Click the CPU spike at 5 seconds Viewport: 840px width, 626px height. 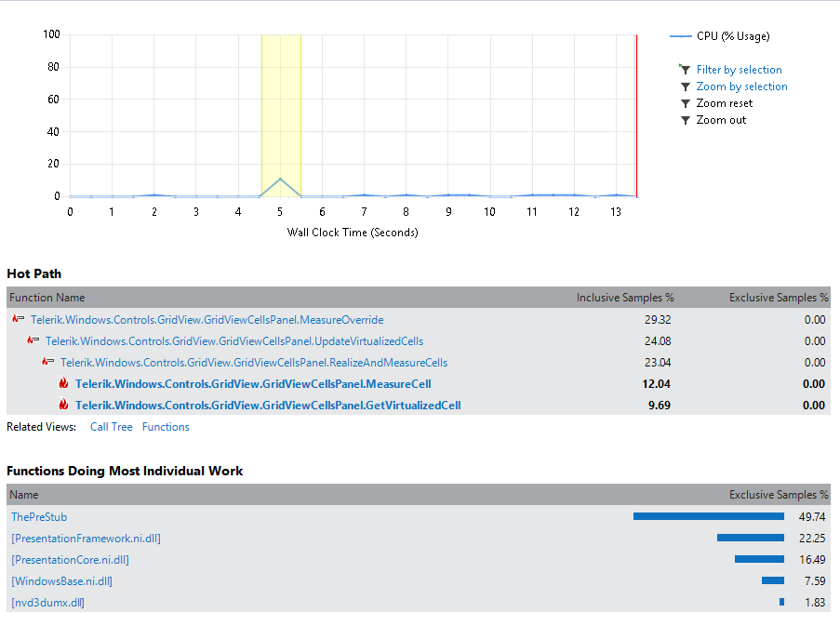tap(280, 179)
